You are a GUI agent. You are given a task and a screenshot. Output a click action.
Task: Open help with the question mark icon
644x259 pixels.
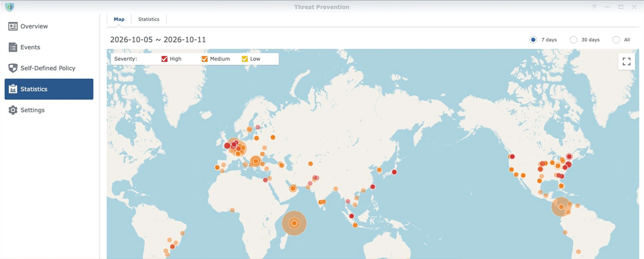594,7
